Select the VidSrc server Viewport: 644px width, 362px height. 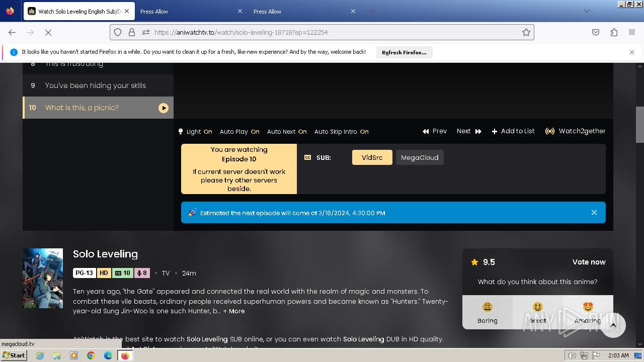(372, 157)
